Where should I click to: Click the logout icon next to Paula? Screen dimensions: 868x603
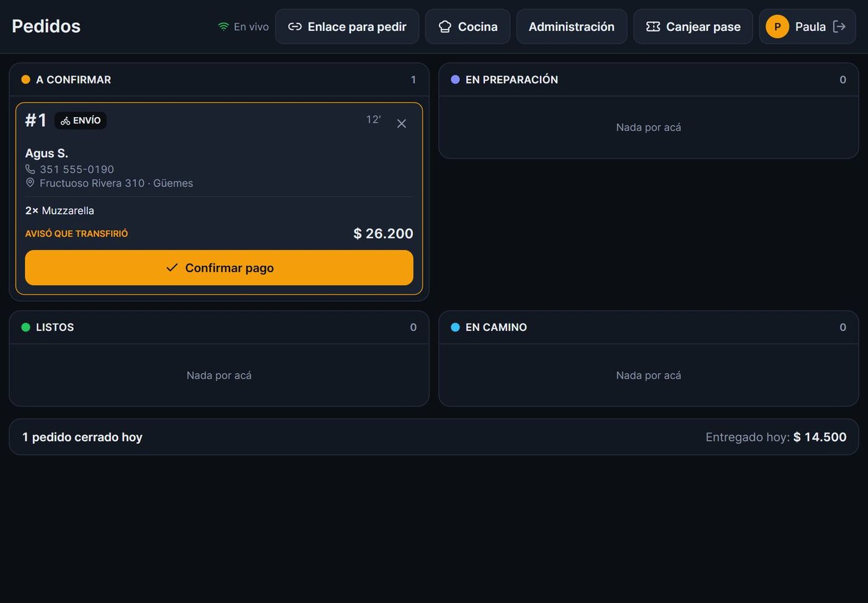click(x=839, y=27)
